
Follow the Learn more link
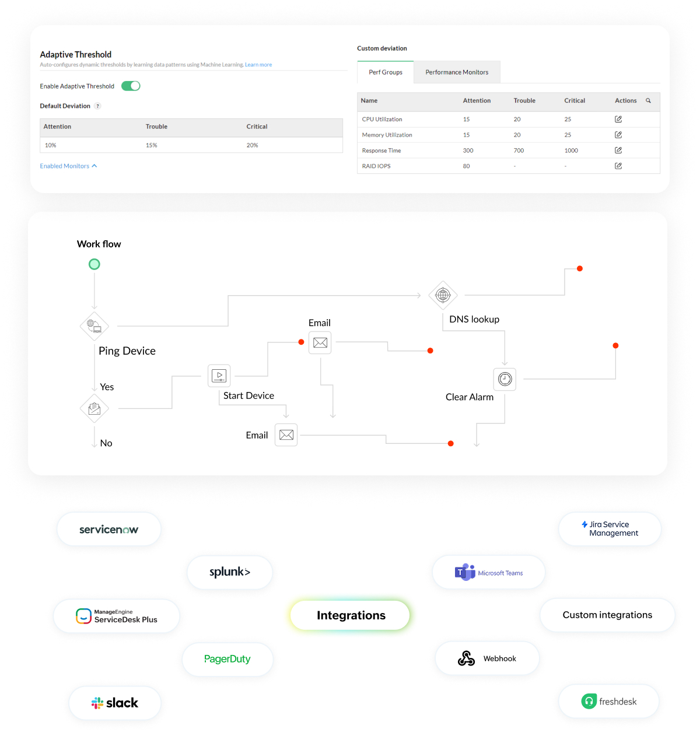(258, 65)
